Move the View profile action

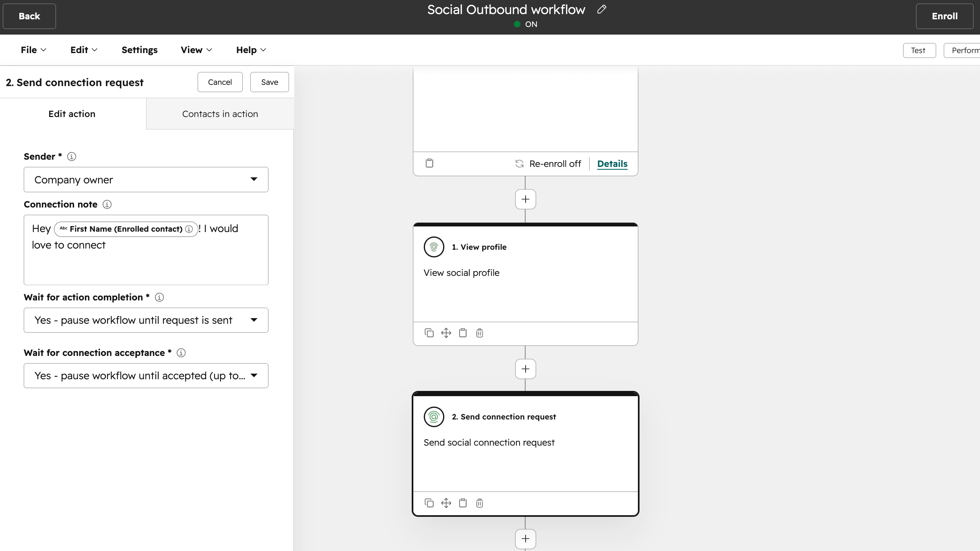tap(446, 333)
